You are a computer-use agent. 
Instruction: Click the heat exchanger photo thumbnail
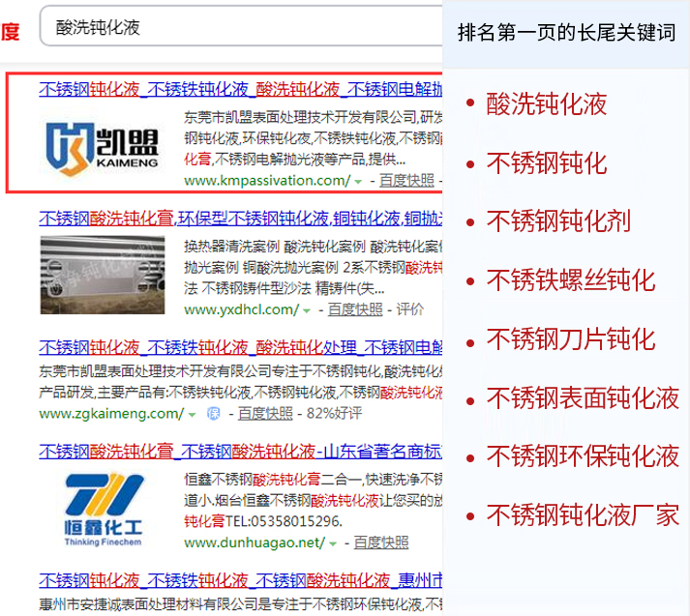tap(103, 275)
